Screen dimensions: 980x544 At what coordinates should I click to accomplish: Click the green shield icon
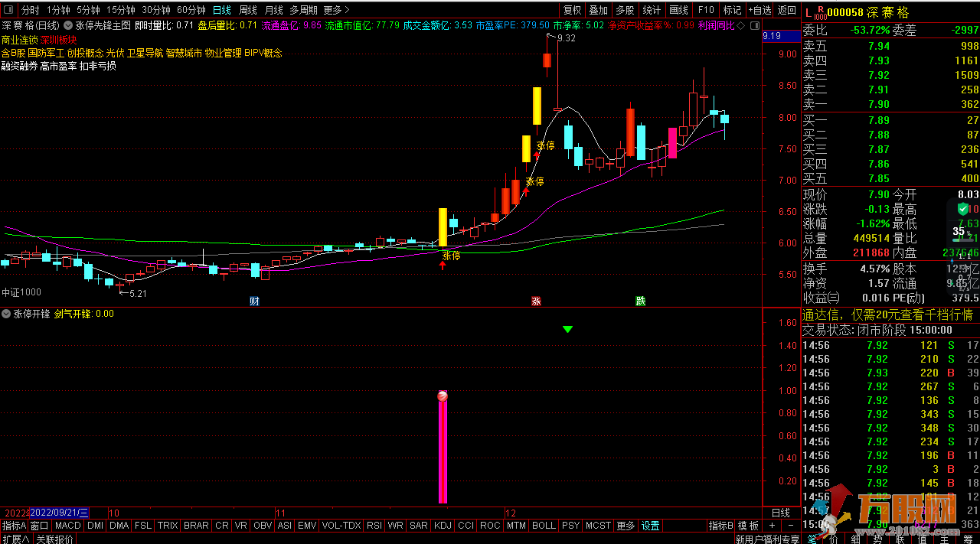(x=962, y=207)
